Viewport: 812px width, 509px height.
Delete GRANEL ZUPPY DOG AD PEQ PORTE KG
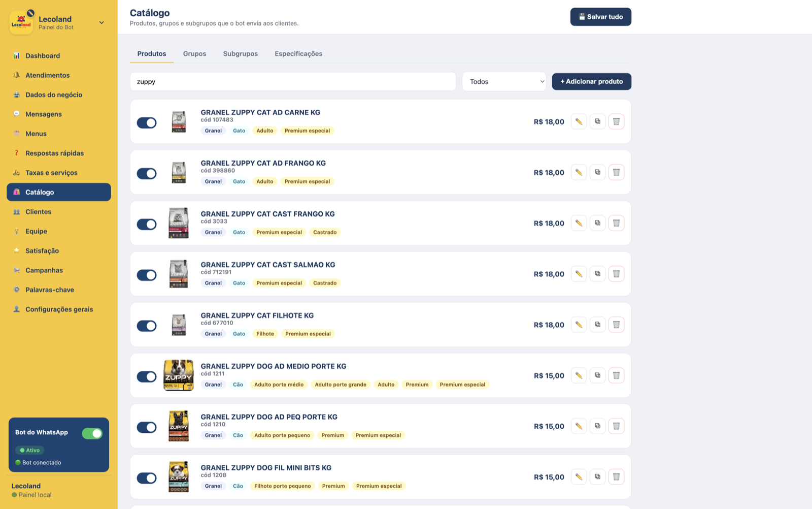coord(616,426)
